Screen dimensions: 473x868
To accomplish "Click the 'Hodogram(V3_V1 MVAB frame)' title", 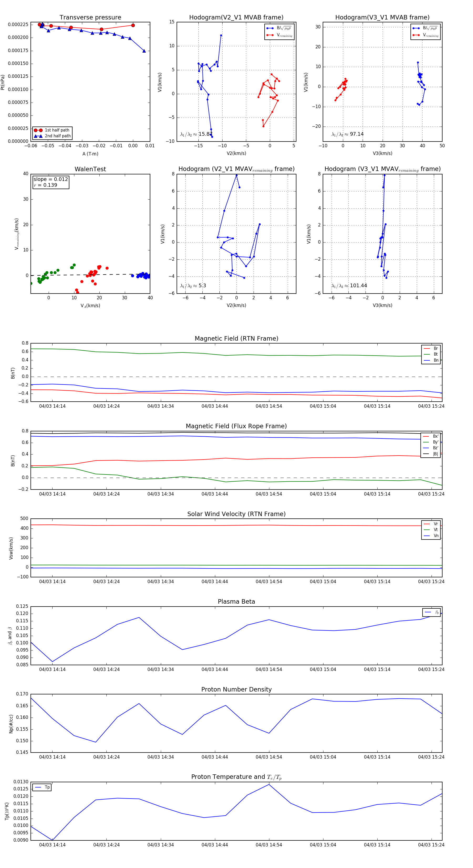I will tap(382, 18).
